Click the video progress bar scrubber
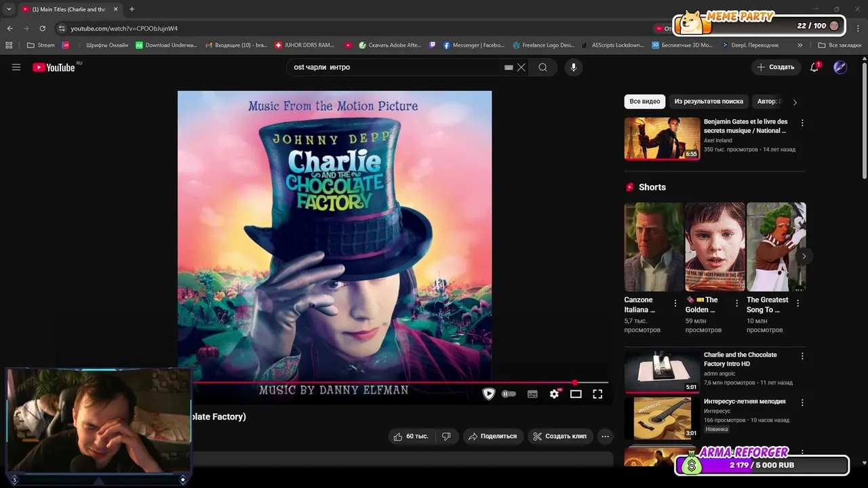 (575, 383)
